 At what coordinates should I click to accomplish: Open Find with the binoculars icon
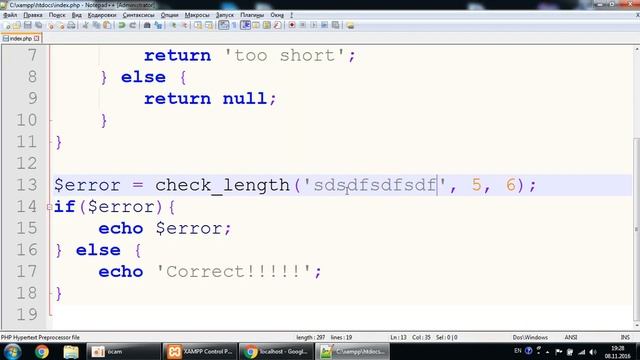147,25
